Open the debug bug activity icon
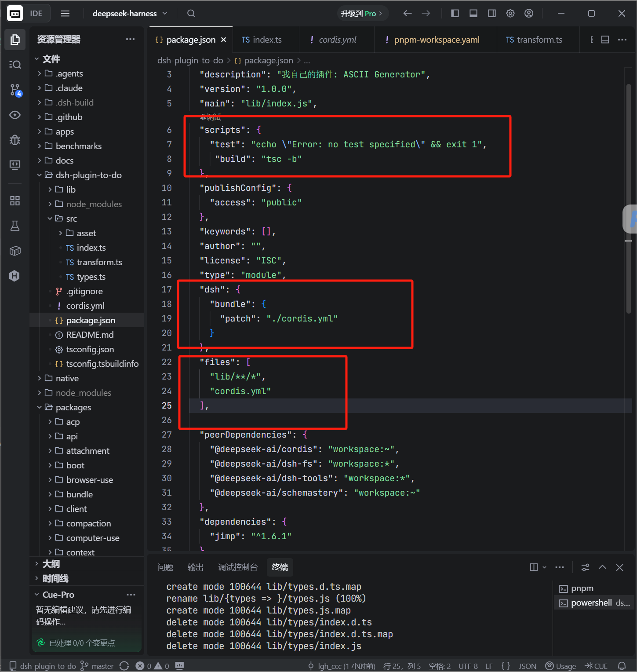 pyautogui.click(x=15, y=140)
